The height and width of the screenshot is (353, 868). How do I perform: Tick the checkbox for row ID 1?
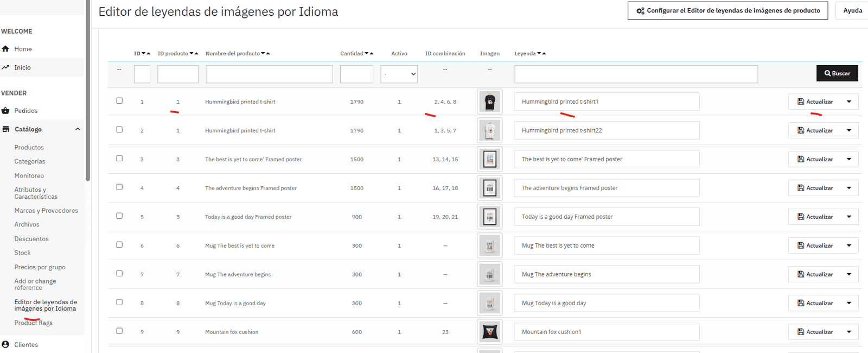119,101
